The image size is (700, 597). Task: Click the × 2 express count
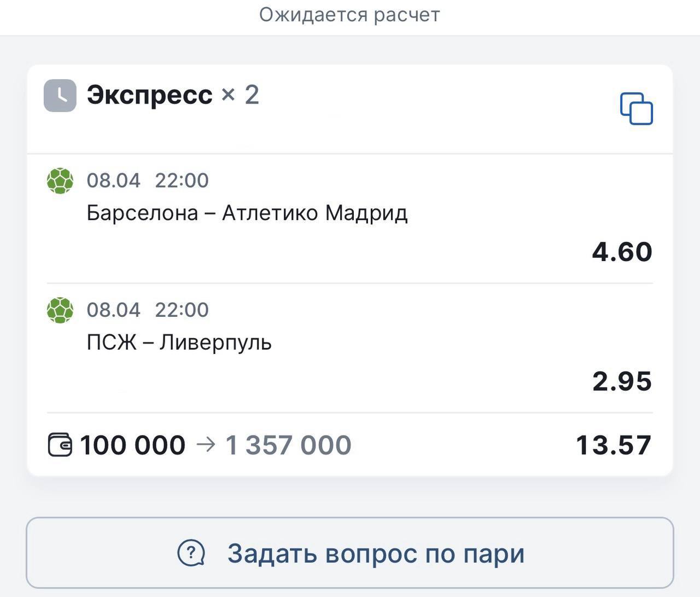pyautogui.click(x=240, y=95)
